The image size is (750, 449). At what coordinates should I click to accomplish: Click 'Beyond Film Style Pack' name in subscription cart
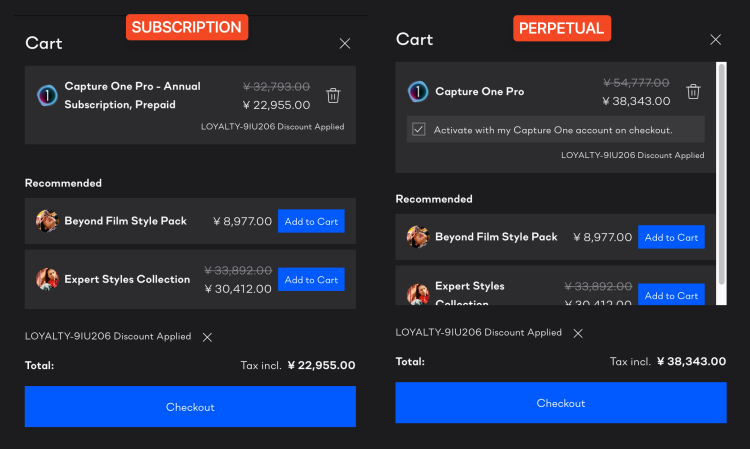[x=125, y=221]
